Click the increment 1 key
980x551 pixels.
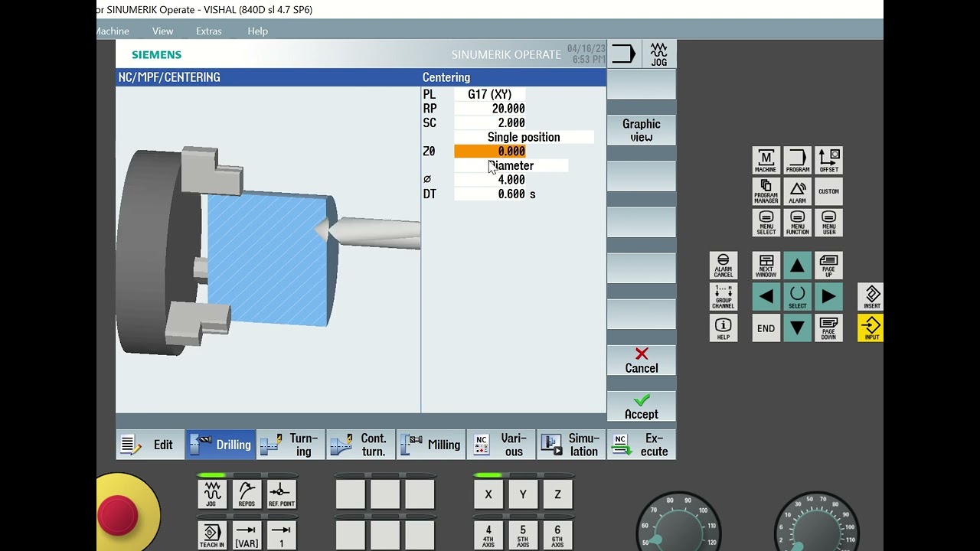(281, 535)
